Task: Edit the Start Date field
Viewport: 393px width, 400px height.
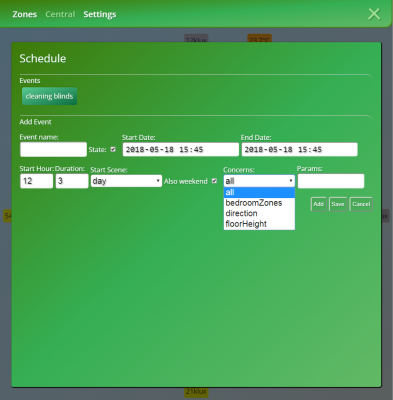Action: (181, 149)
